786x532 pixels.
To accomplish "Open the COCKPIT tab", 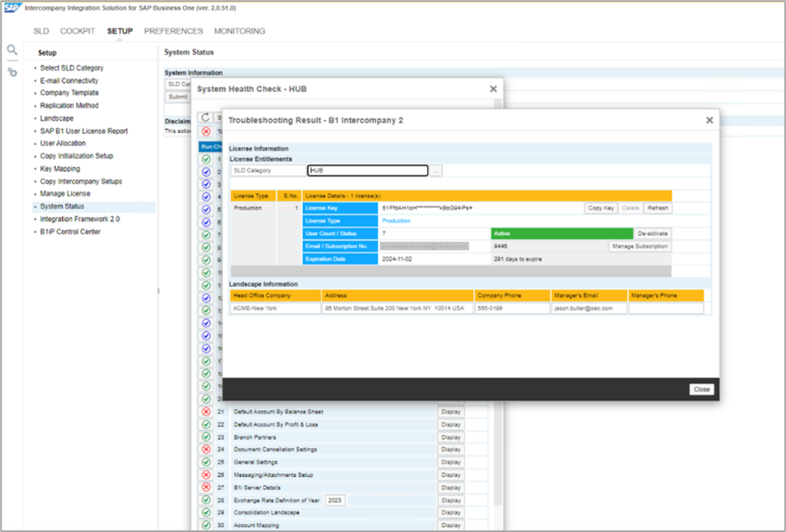I will point(77,31).
